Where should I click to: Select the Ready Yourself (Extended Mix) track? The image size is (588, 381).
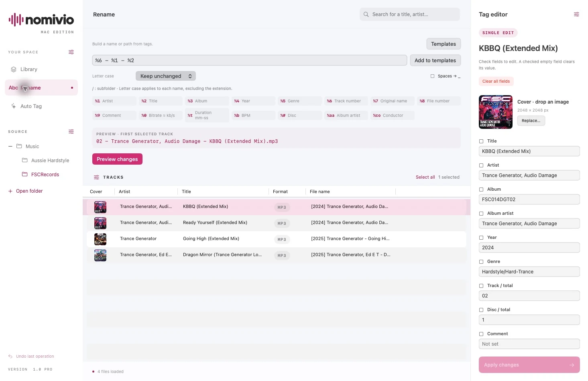coord(277,223)
